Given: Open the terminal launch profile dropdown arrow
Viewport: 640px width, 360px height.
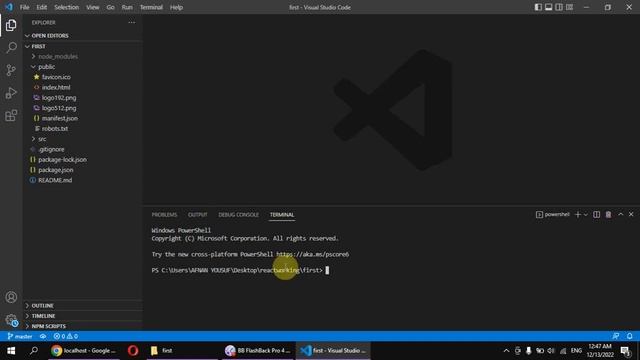Looking at the screenshot, I should [586, 215].
